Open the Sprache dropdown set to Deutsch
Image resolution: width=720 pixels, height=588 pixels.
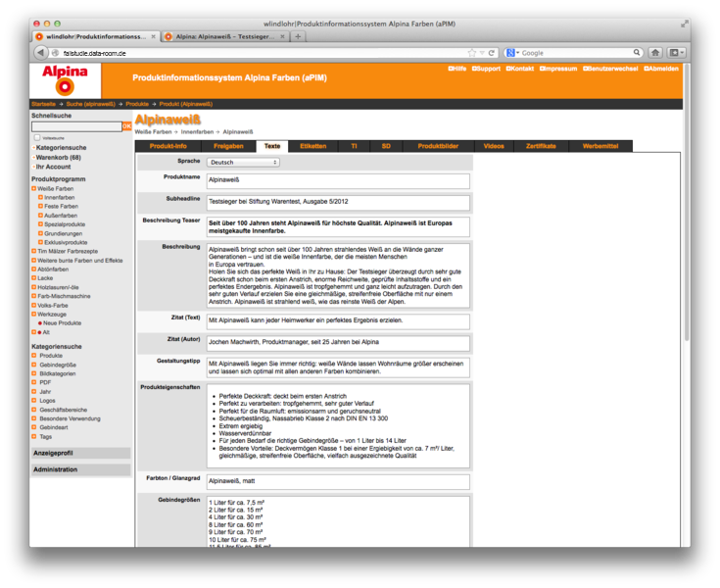tap(243, 162)
